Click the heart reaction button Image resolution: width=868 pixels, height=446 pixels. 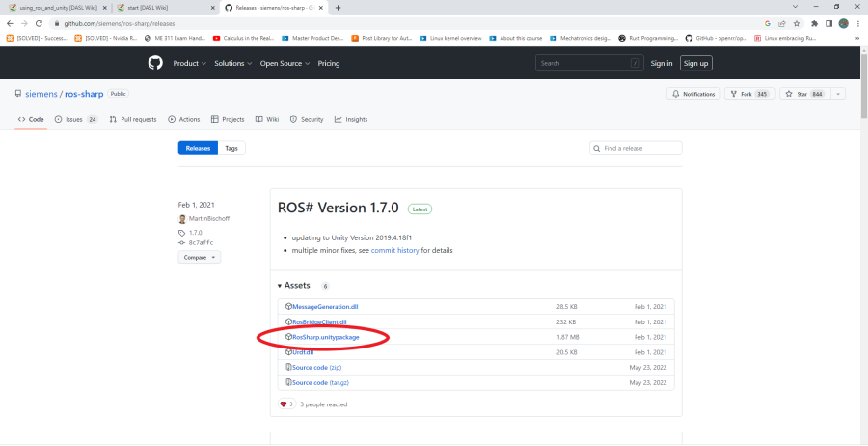pyautogui.click(x=286, y=404)
